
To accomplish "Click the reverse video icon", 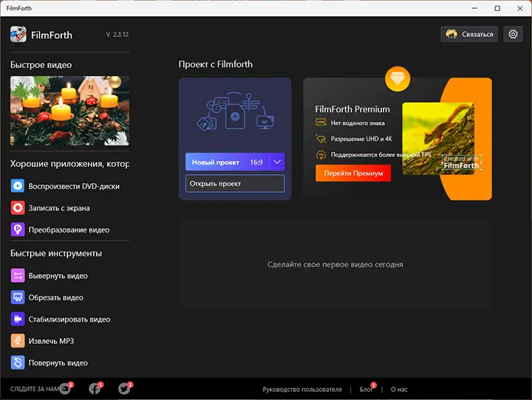I will click(18, 275).
